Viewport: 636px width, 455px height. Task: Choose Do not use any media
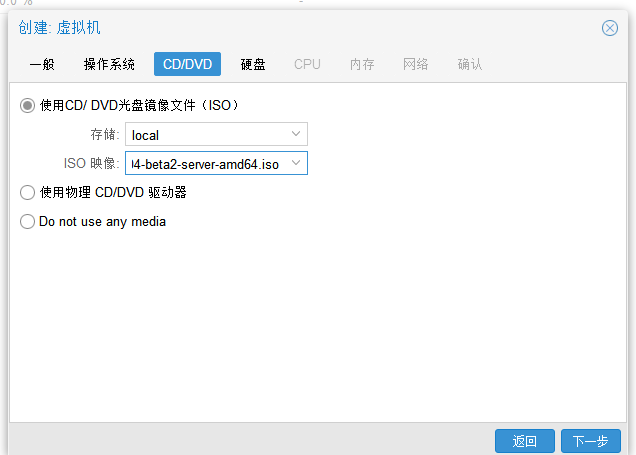[x=27, y=221]
